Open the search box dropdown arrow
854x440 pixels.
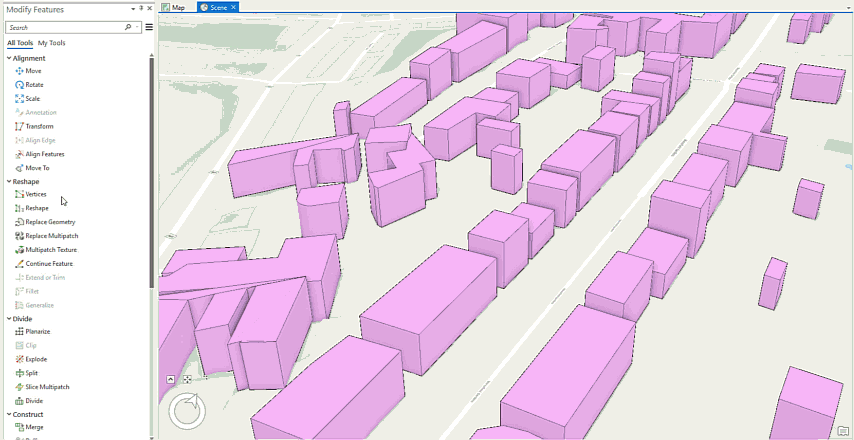pyautogui.click(x=137, y=27)
